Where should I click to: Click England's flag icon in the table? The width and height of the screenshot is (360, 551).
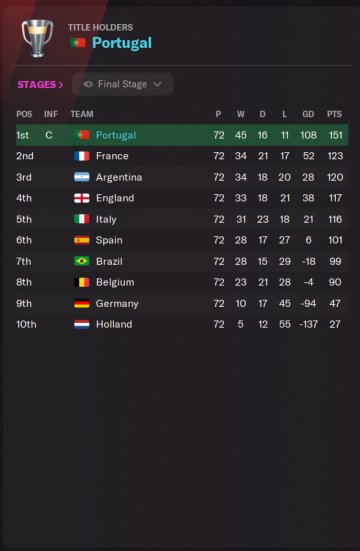tap(82, 198)
